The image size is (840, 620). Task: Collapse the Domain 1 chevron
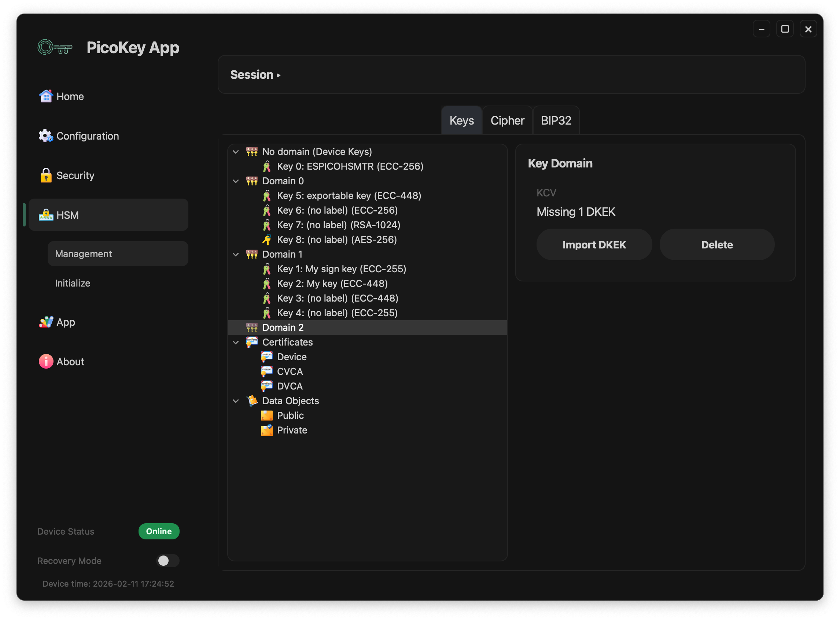tap(236, 254)
